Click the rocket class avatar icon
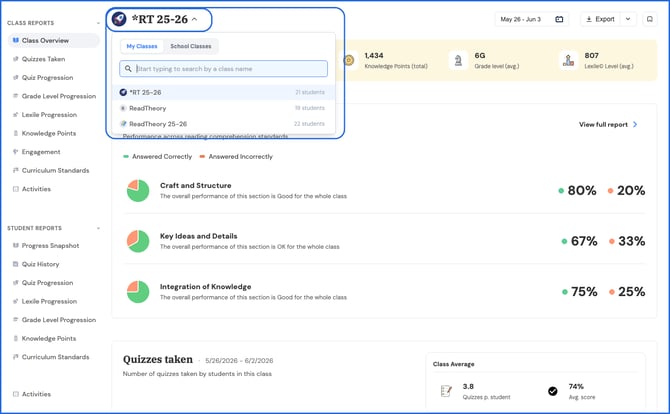670x414 pixels. pyautogui.click(x=119, y=19)
